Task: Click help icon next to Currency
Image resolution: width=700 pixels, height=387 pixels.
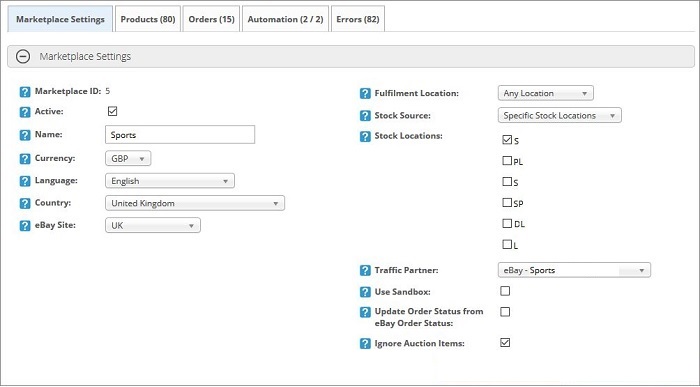Action: pos(25,158)
